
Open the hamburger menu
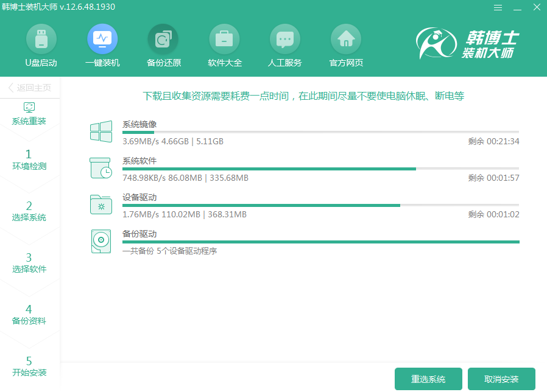[498, 7]
